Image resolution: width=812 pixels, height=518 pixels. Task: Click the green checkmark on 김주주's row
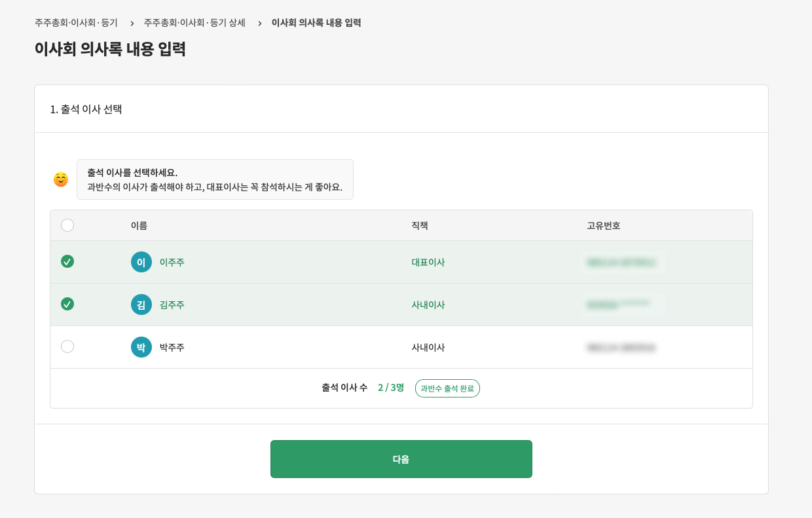point(67,305)
